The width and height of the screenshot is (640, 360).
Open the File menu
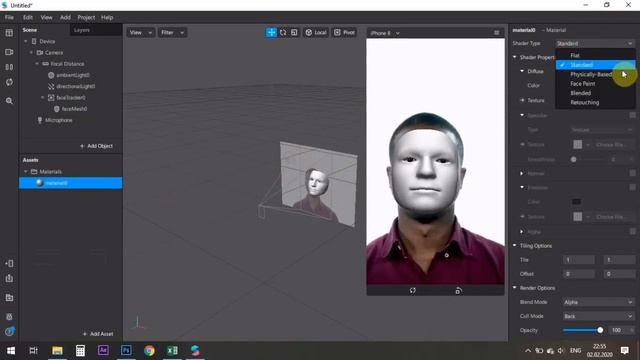click(9, 18)
